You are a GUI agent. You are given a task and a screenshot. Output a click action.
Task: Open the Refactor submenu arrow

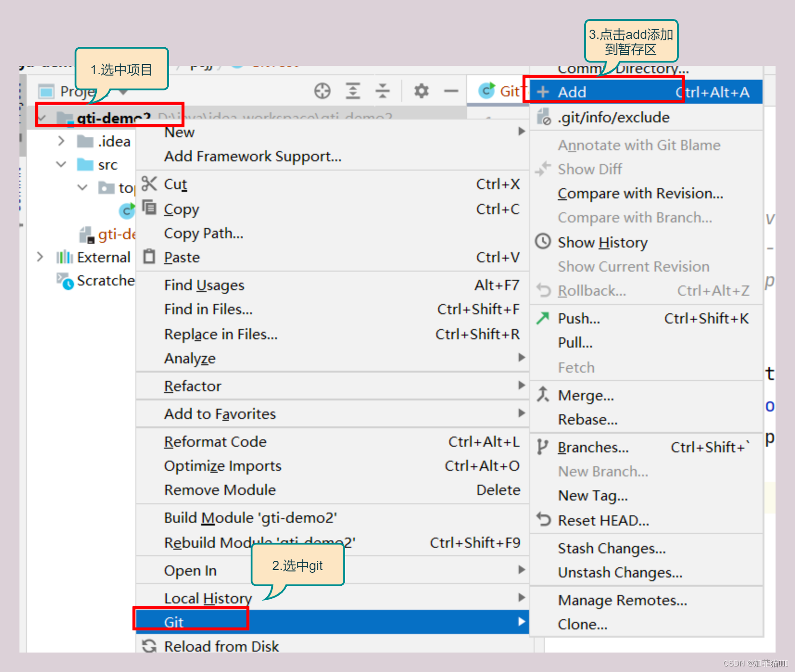(521, 386)
